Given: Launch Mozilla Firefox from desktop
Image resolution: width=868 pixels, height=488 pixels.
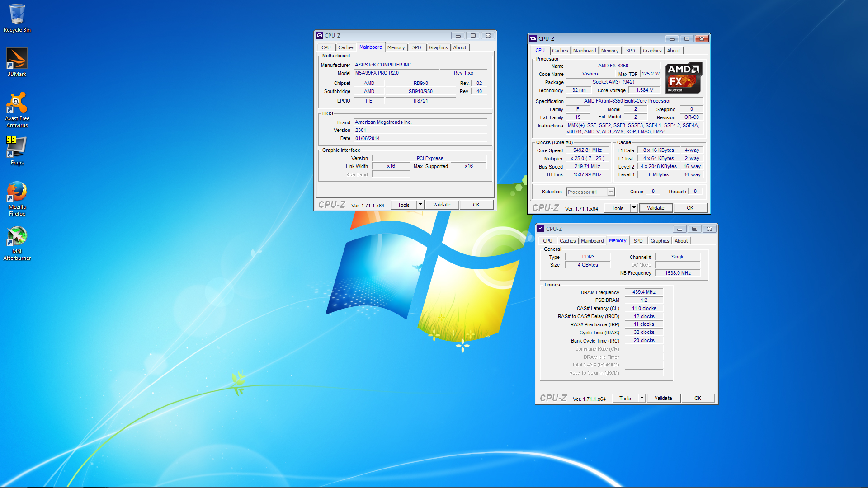Looking at the screenshot, I should click(x=17, y=199).
